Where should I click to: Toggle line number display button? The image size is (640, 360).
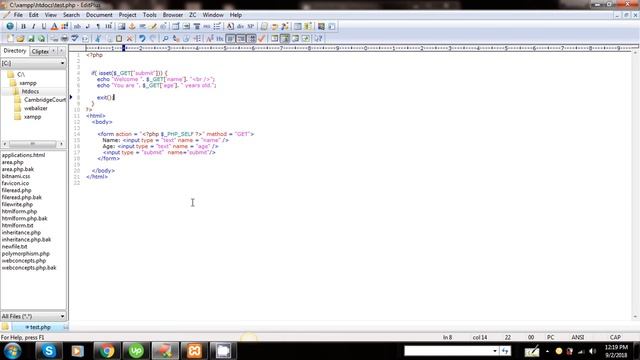pos(241,38)
